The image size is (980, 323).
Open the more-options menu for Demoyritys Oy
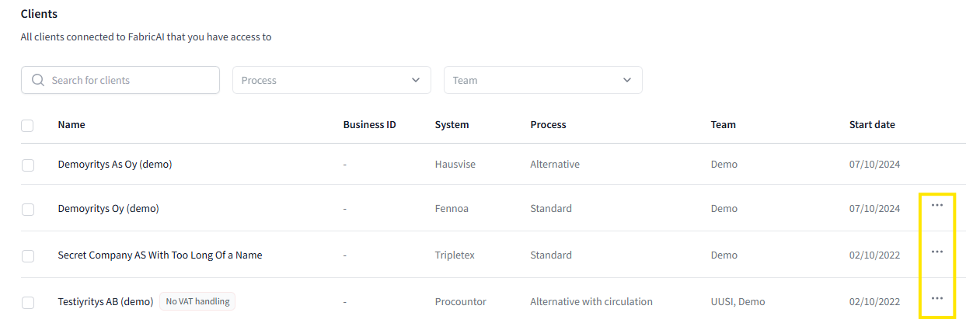(x=936, y=205)
